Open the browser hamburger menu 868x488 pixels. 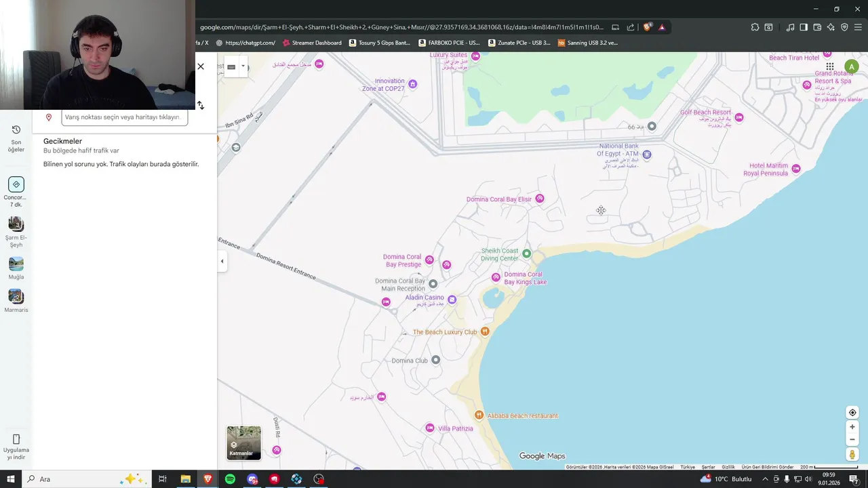858,27
